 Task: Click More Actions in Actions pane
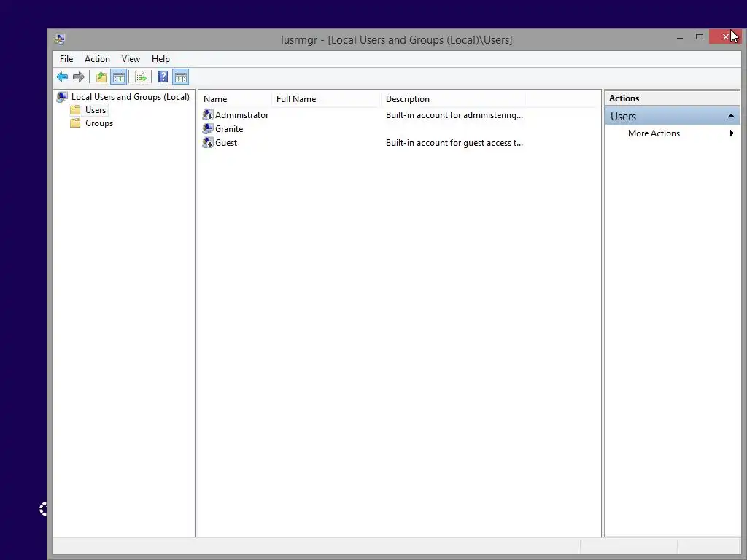click(x=654, y=133)
